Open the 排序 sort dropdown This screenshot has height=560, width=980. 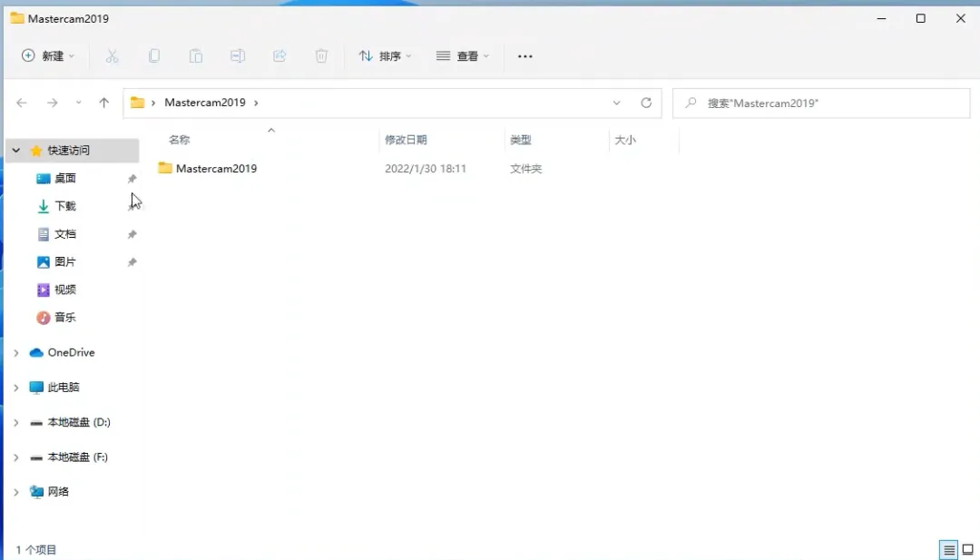pyautogui.click(x=385, y=56)
